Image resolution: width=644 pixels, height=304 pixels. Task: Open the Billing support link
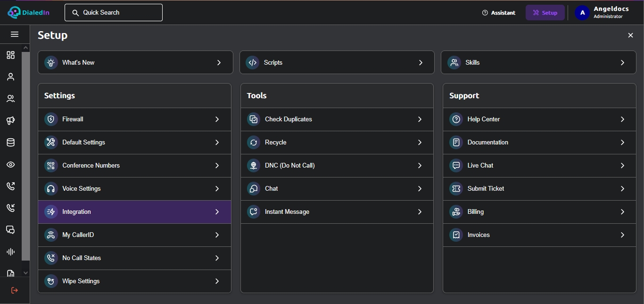(539, 212)
